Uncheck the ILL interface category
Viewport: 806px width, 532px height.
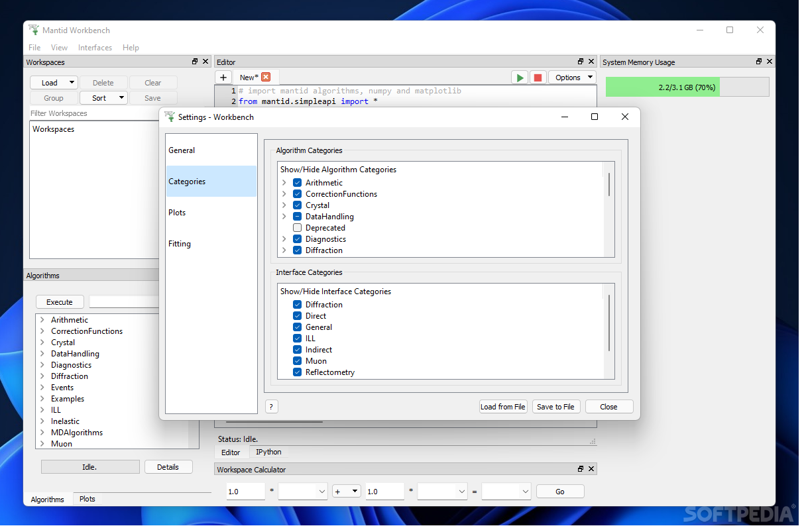tap(297, 339)
